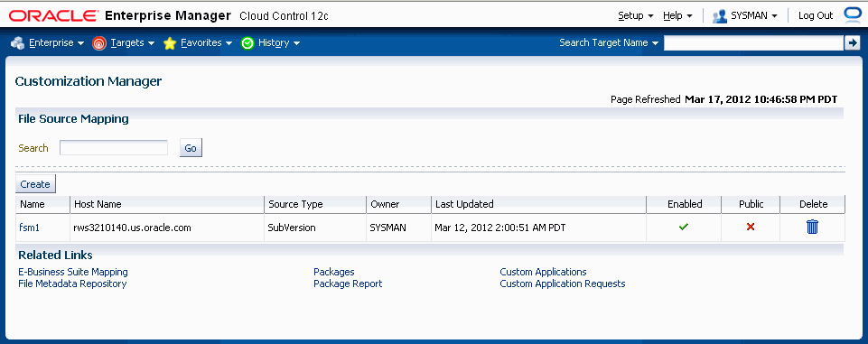Screen dimensions: 868x344
Task: Click the Favorites star icon
Action: click(170, 43)
